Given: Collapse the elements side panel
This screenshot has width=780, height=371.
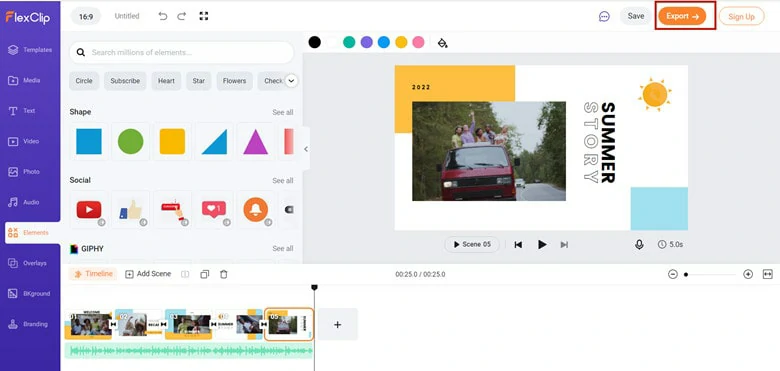Looking at the screenshot, I should [305, 149].
